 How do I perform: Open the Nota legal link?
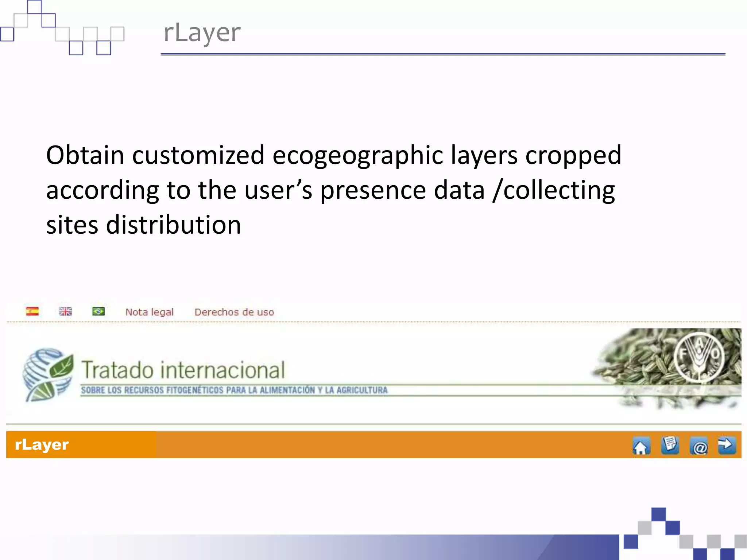pyautogui.click(x=150, y=312)
